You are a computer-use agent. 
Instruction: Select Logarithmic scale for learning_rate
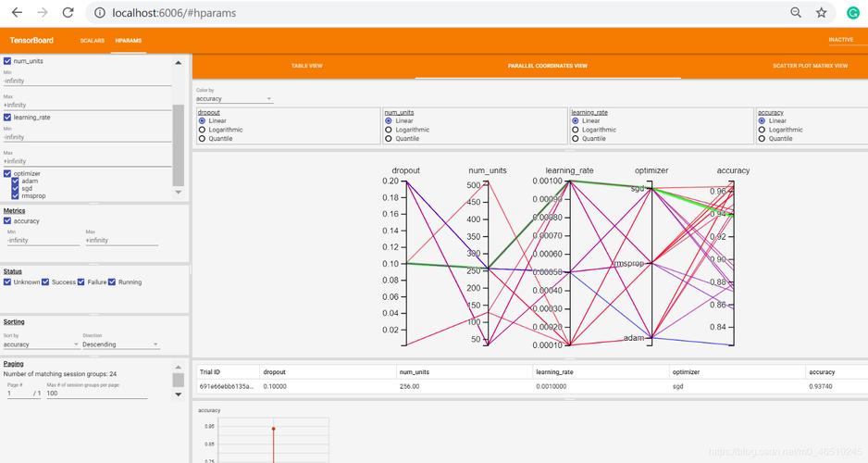[576, 130]
